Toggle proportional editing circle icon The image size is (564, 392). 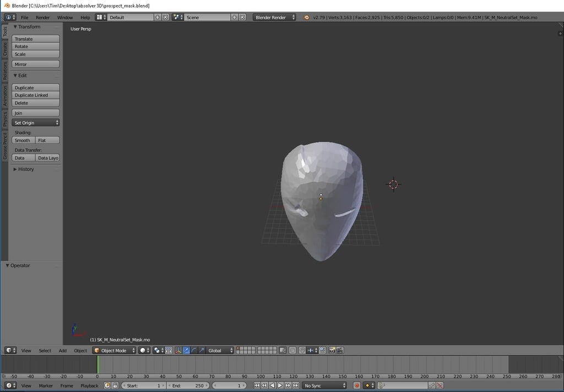pyautogui.click(x=293, y=350)
